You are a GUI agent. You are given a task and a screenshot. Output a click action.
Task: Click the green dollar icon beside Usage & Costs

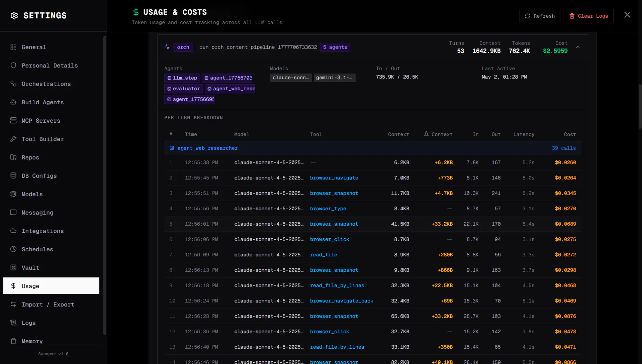136,12
